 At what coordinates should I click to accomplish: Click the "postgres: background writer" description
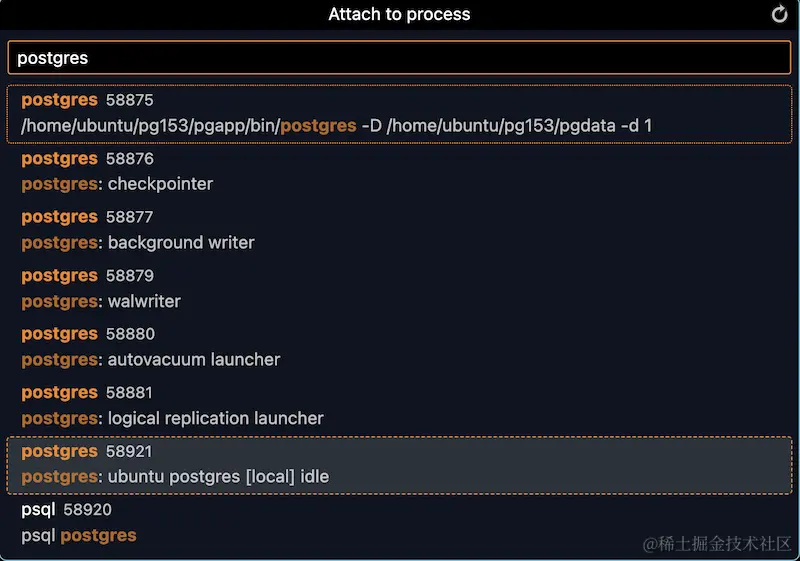tap(138, 243)
